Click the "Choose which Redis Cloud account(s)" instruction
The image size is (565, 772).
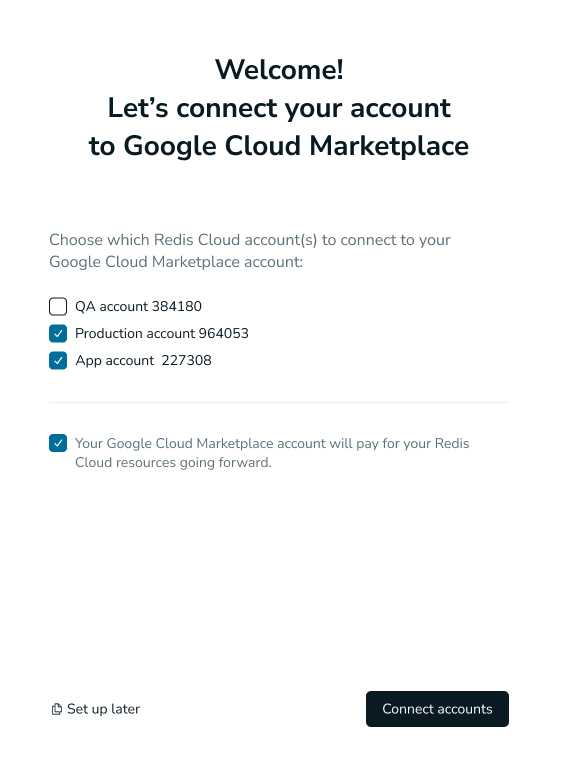click(x=250, y=240)
